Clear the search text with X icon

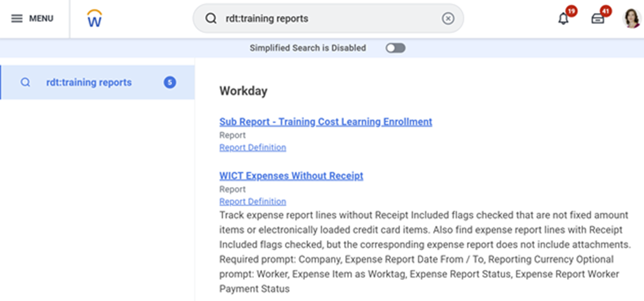pos(448,18)
